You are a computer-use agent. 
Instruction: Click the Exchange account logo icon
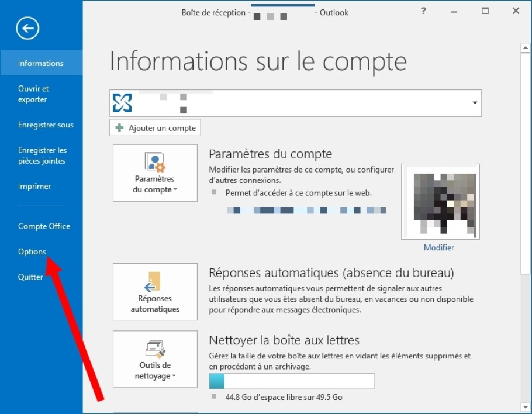(122, 103)
